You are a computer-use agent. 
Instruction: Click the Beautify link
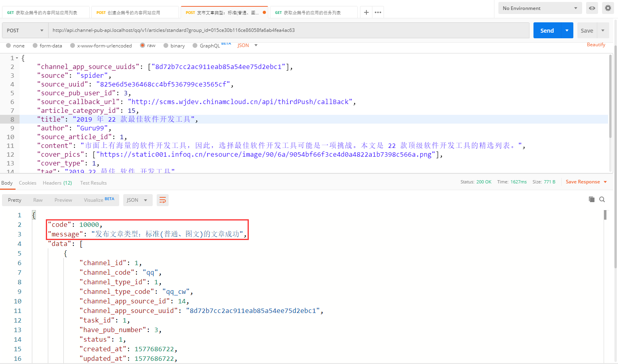(596, 45)
